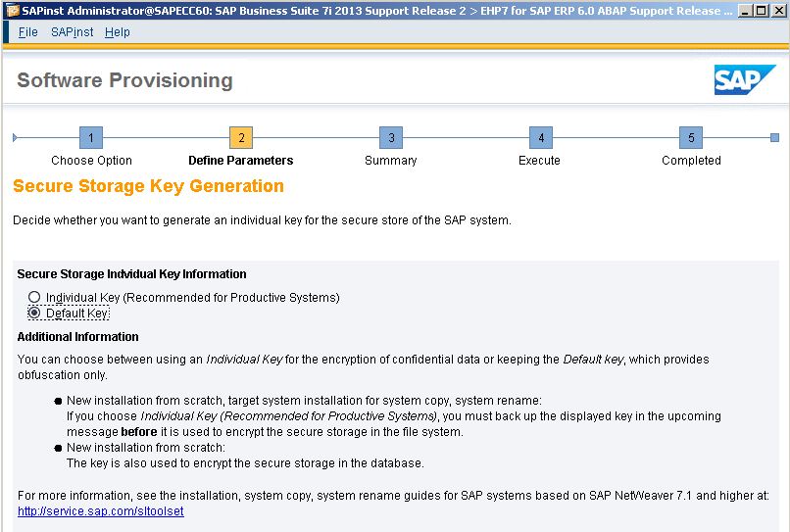Screen dimensions: 790x532
Task: Click the Completed step label
Action: point(691,161)
